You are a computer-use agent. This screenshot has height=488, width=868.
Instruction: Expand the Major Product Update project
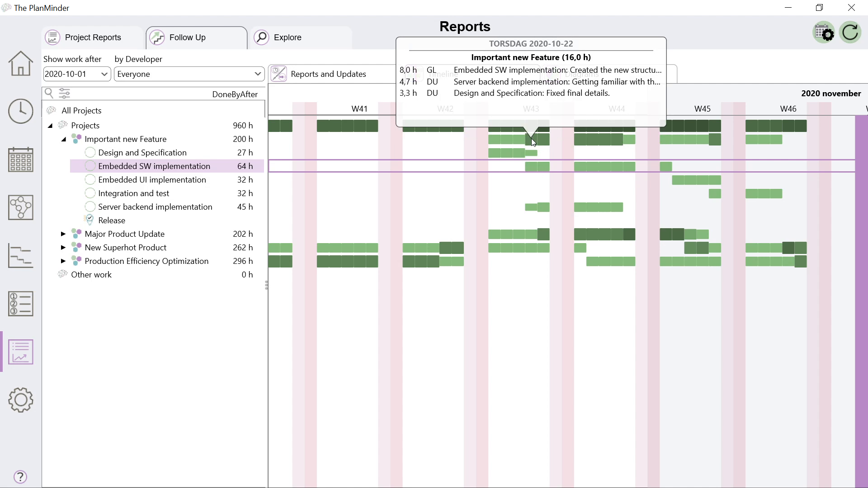[x=63, y=234]
